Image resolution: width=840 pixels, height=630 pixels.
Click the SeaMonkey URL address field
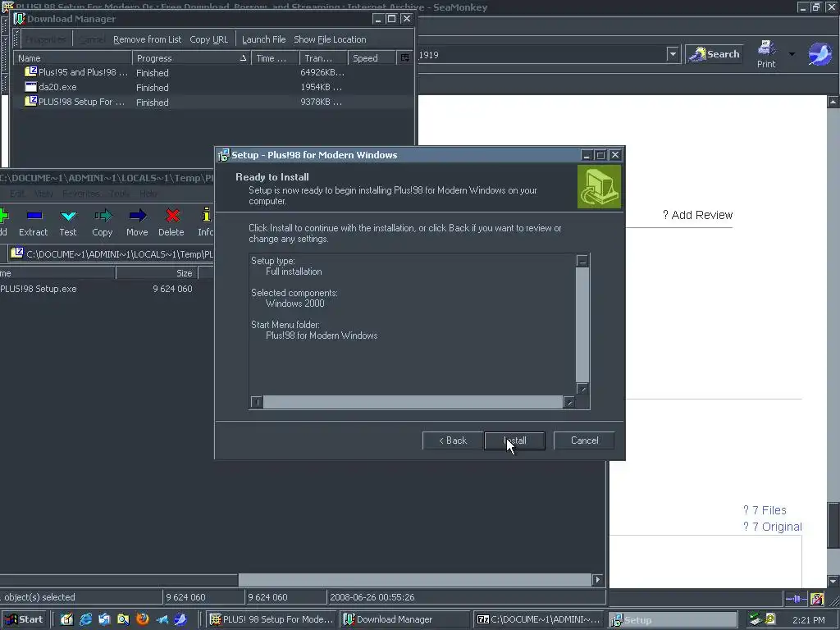point(541,55)
